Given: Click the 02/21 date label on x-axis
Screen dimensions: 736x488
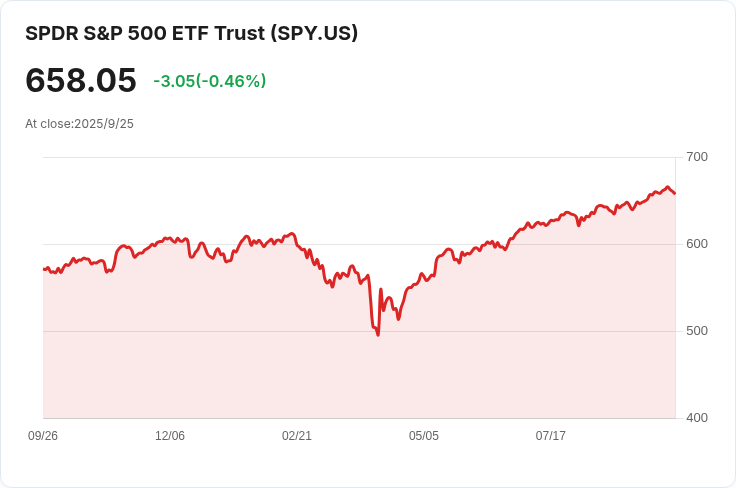Looking at the screenshot, I should [x=297, y=436].
